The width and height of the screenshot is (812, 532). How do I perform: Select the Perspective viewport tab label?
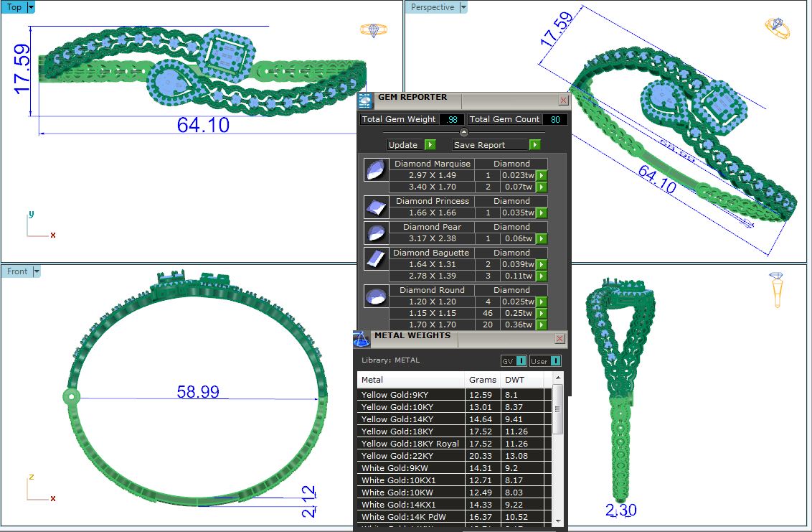coord(432,7)
